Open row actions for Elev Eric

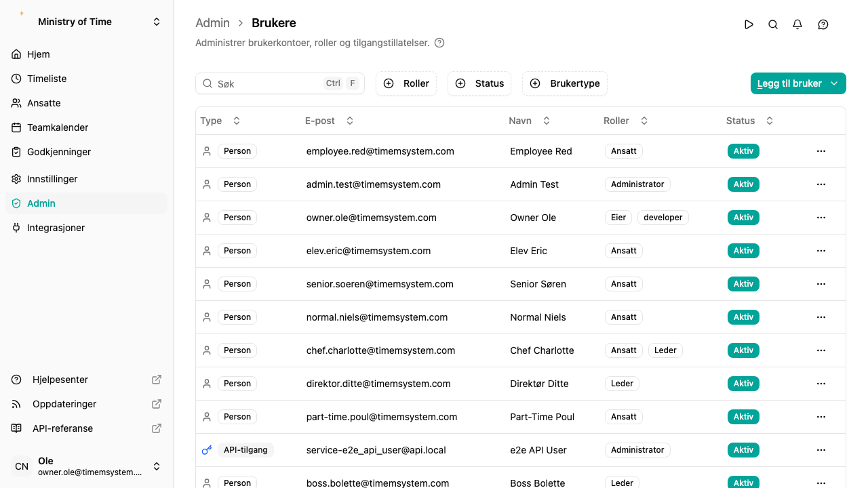(x=821, y=251)
